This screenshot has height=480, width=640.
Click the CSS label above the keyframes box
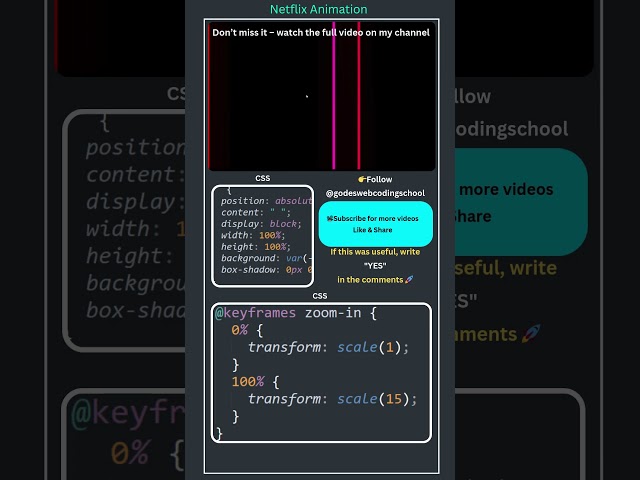click(x=320, y=296)
